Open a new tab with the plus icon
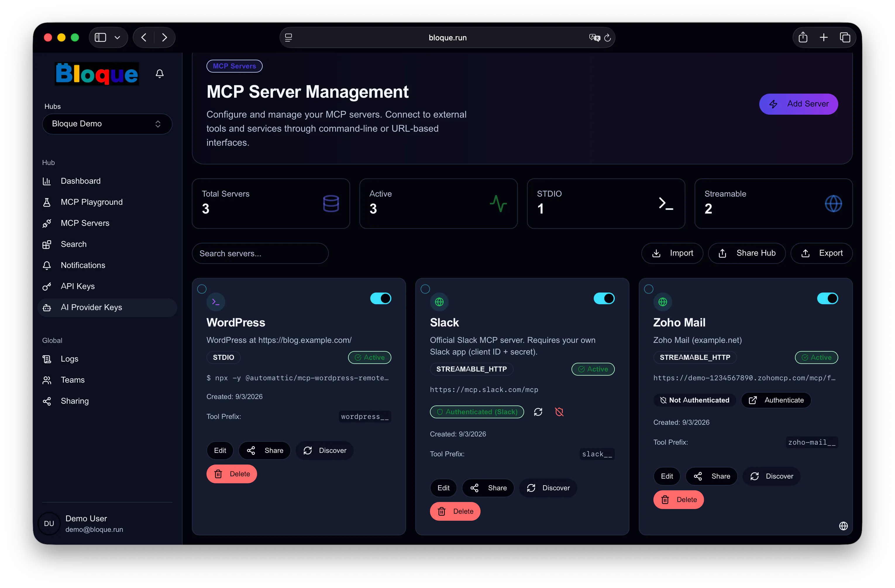 point(824,37)
